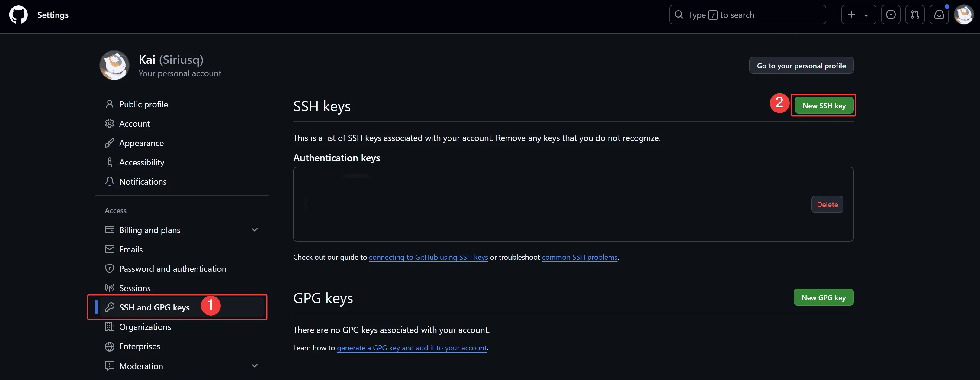This screenshot has width=980, height=380.
Task: Click the user avatar in top right
Action: [964, 15]
